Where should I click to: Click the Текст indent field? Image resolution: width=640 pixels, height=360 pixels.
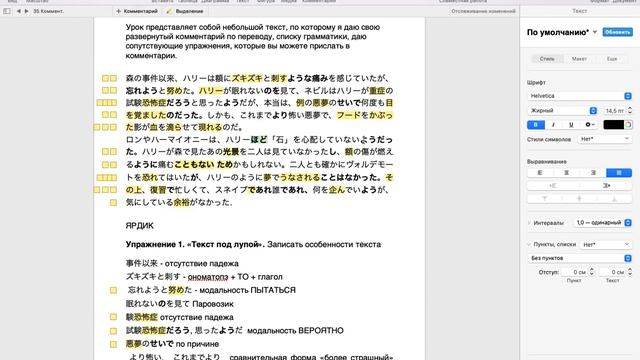pos(612,272)
